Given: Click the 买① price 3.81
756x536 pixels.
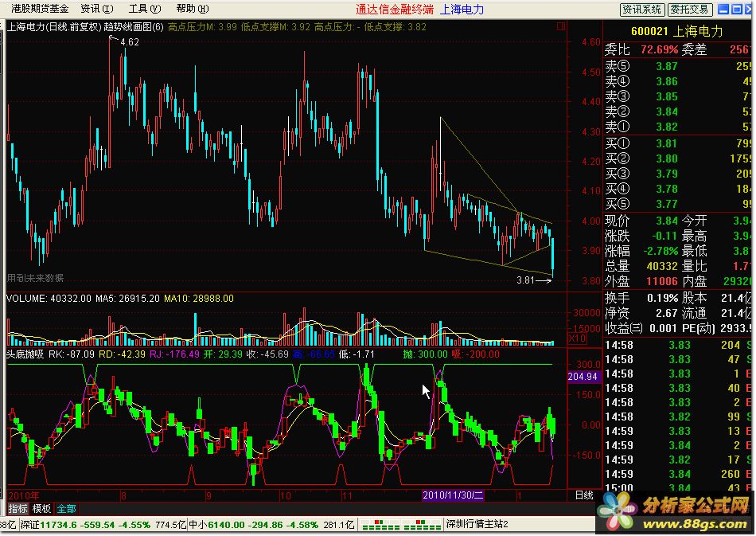Looking at the screenshot, I should click(x=667, y=143).
